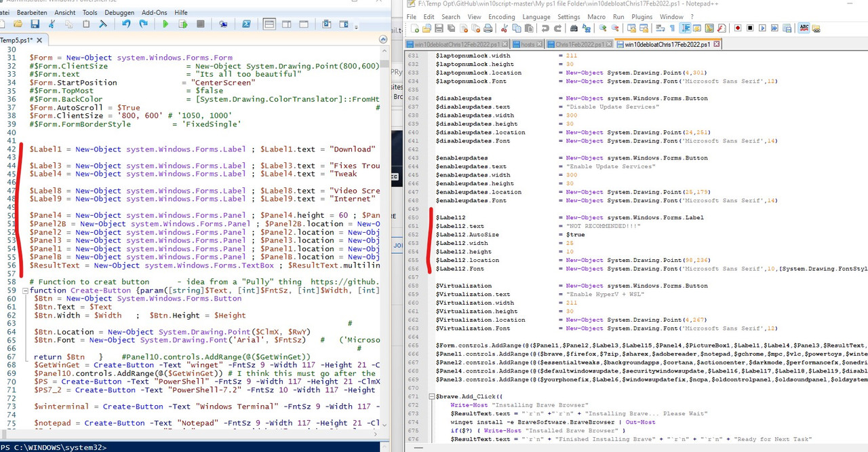Open a file via the Notepad++ toolbar
The width and height of the screenshot is (868, 452).
[427, 28]
